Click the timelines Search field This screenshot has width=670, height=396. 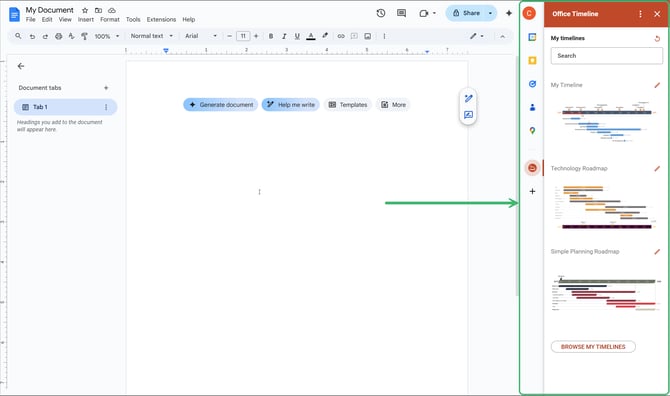click(x=606, y=56)
